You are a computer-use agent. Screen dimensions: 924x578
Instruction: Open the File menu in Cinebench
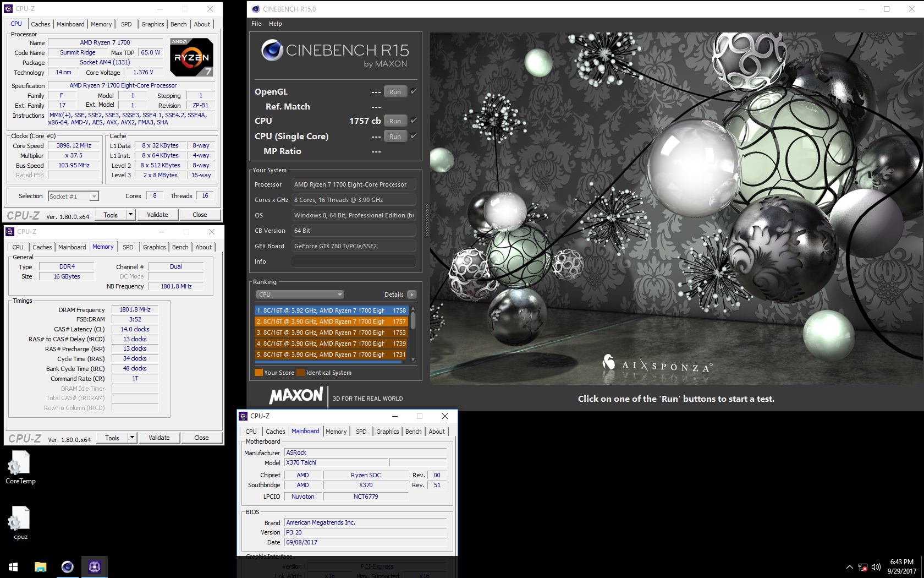coord(256,24)
